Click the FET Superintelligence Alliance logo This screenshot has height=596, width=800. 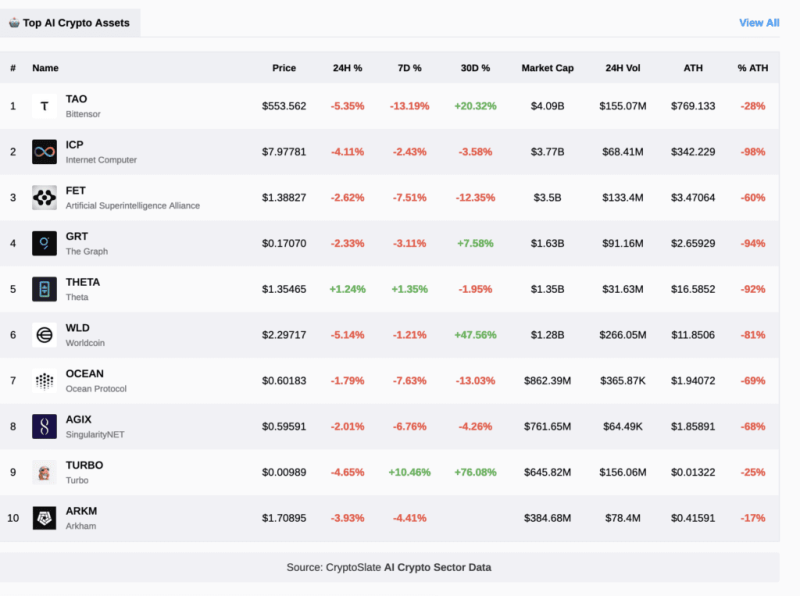tap(44, 197)
